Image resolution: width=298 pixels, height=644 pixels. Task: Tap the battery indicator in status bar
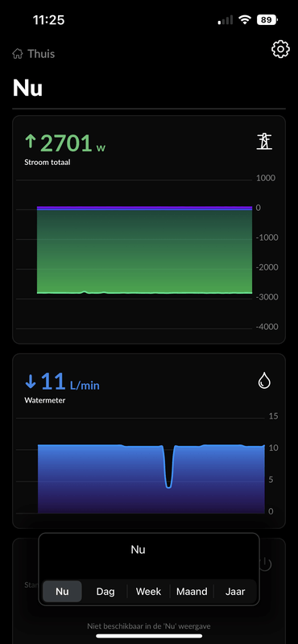tap(267, 19)
